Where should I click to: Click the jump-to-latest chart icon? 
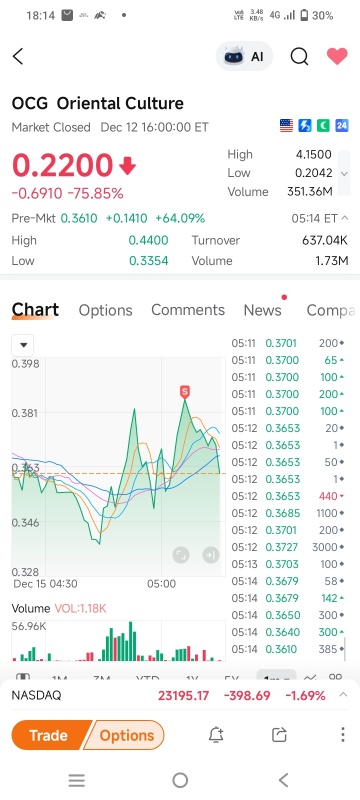(211, 555)
